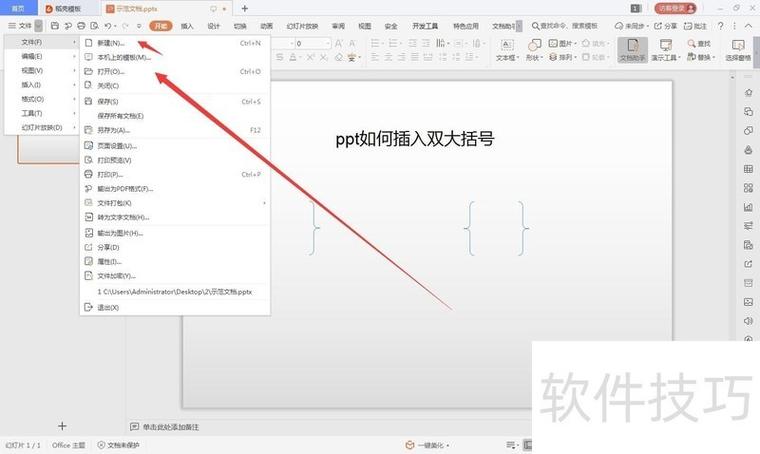This screenshot has width=760, height=454.
Task: Click the 文档助手 document assistant button
Action: (633, 49)
